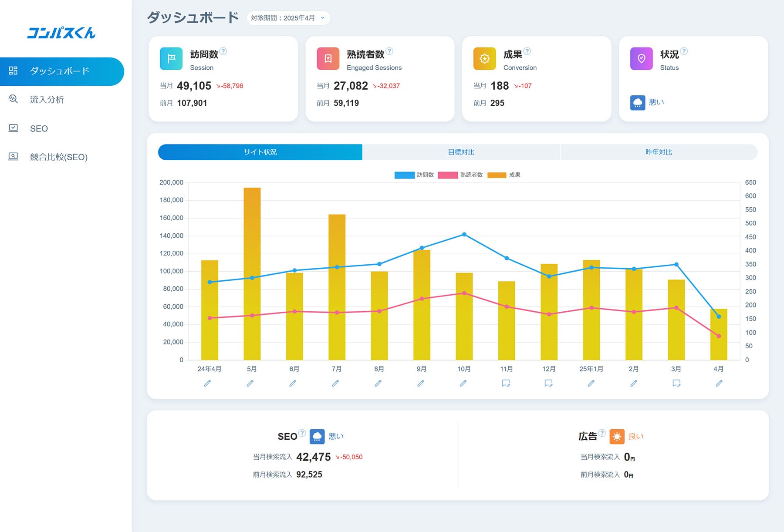Click the help icon beside 状況
The height and width of the screenshot is (532, 784).
click(684, 51)
